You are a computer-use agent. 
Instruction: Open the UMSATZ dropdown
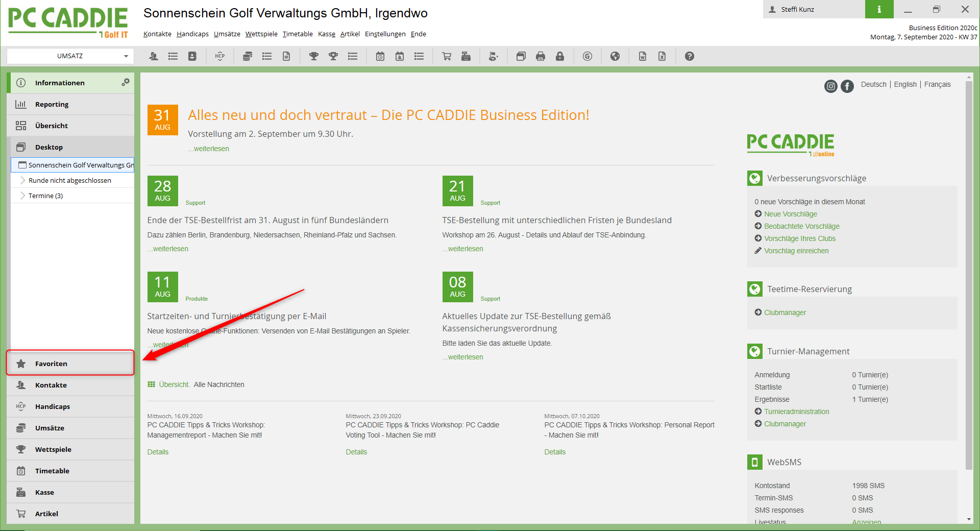click(70, 56)
